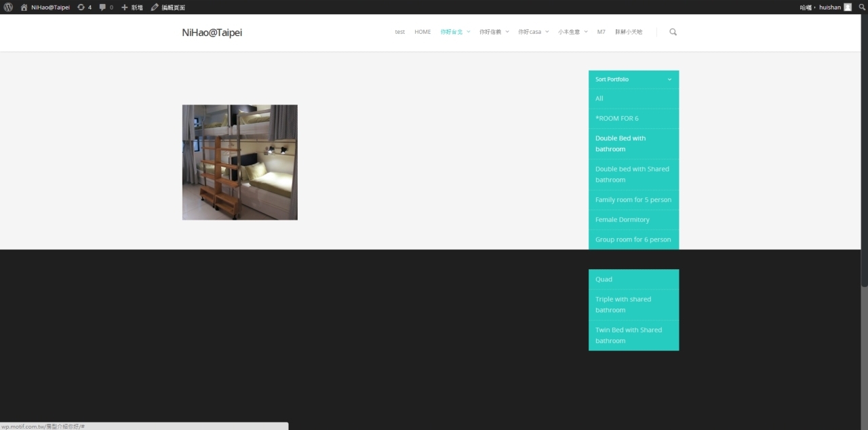Filter portfolio by All
Image resolution: width=868 pixels, height=430 pixels.
point(633,98)
